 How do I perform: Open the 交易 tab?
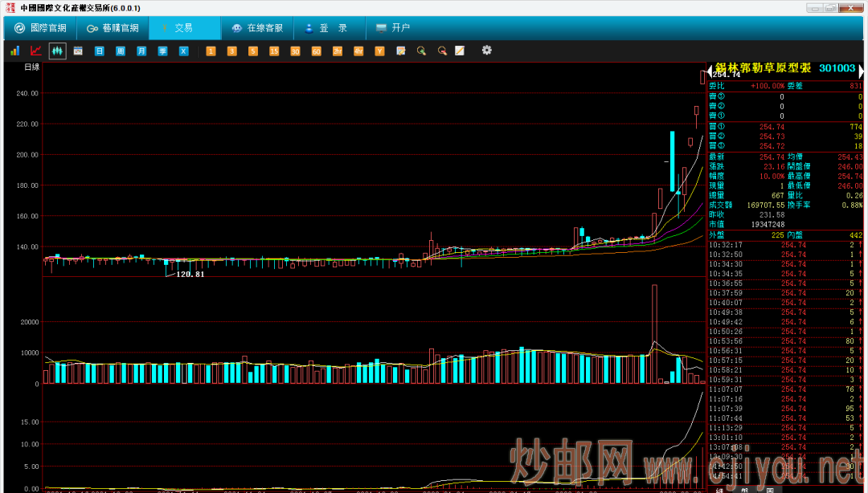[183, 28]
